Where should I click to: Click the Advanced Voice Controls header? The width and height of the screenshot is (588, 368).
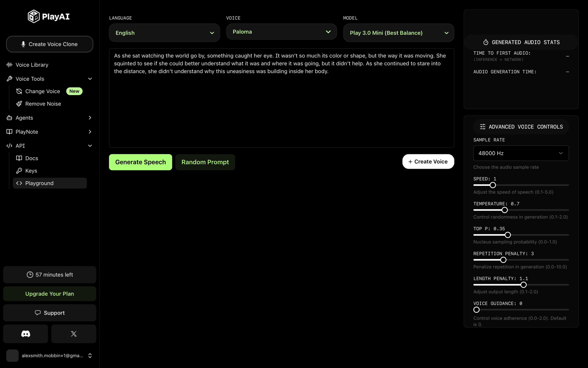521,127
